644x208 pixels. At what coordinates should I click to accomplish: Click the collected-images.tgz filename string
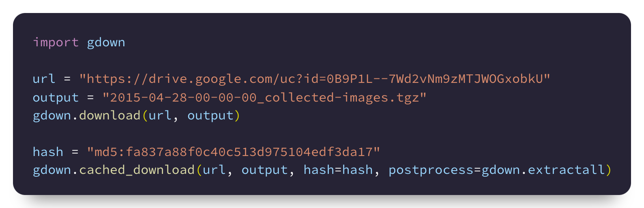[x=264, y=97]
